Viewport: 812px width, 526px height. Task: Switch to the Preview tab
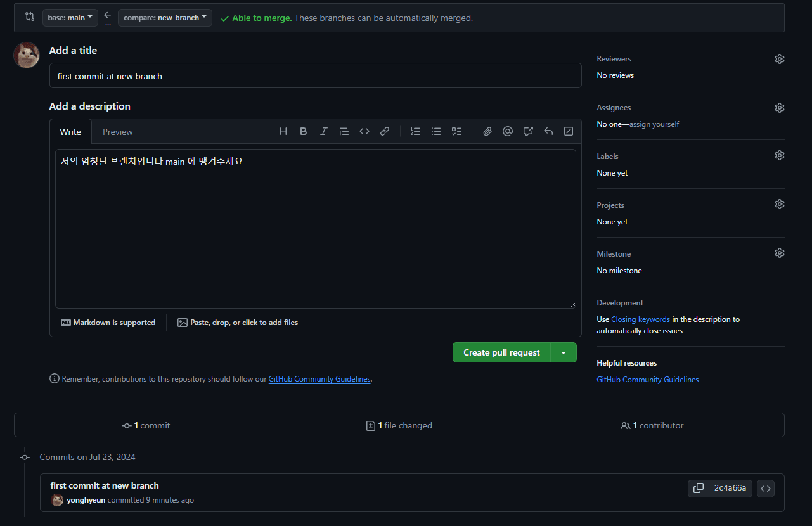point(118,132)
